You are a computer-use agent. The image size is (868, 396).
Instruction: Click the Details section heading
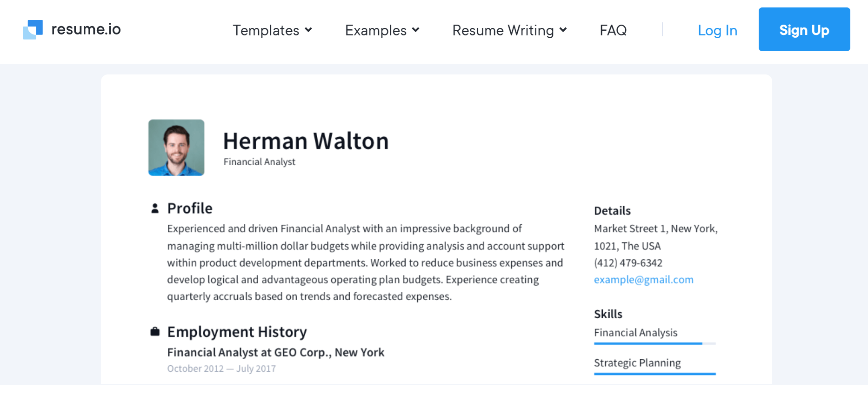click(x=613, y=211)
